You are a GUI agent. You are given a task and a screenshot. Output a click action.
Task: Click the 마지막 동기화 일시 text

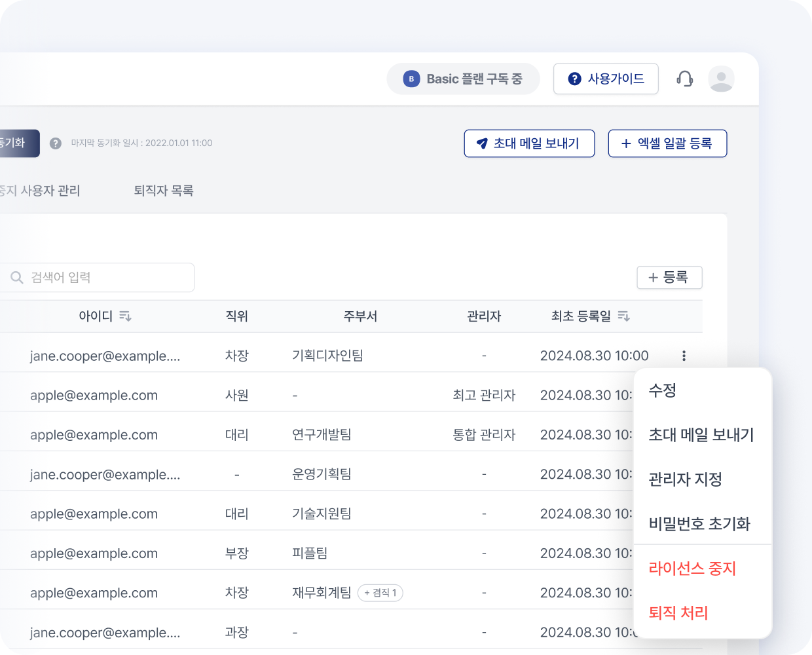(141, 143)
